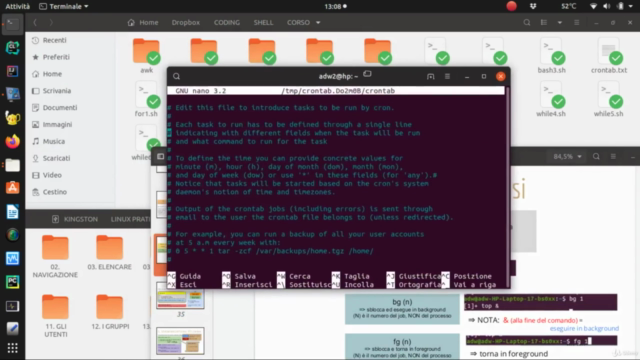Select the for1.sh script file

pyautogui.click(x=146, y=99)
